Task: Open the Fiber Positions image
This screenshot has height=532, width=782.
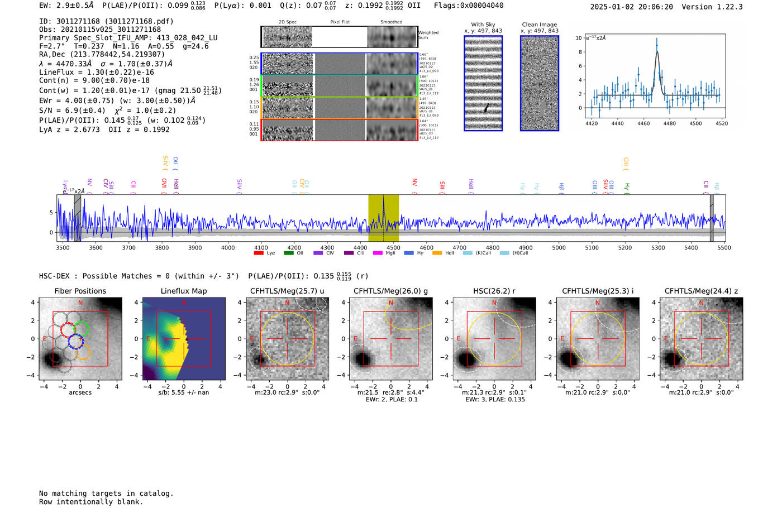Action: point(80,339)
